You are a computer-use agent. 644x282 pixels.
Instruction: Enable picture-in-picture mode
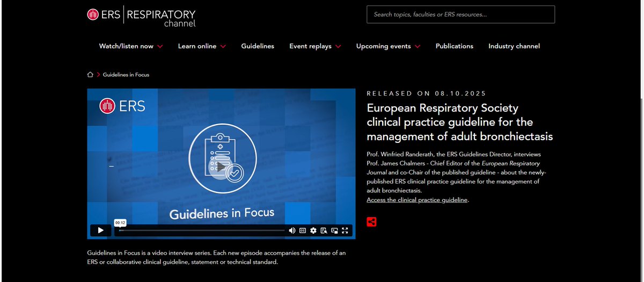(335, 230)
